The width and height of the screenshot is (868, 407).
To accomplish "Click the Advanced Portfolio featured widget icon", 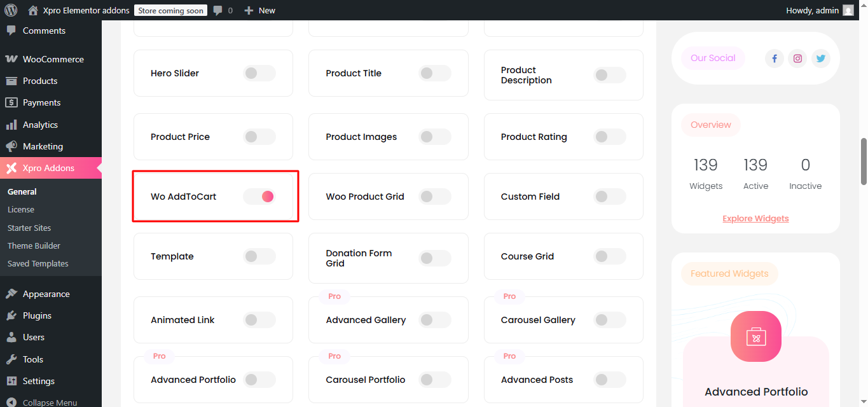I will click(755, 336).
